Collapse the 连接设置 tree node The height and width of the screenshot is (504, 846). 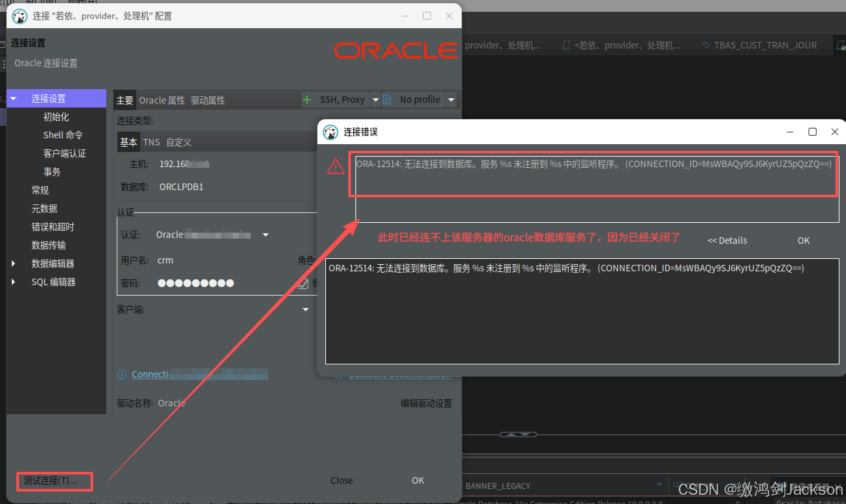[13, 99]
